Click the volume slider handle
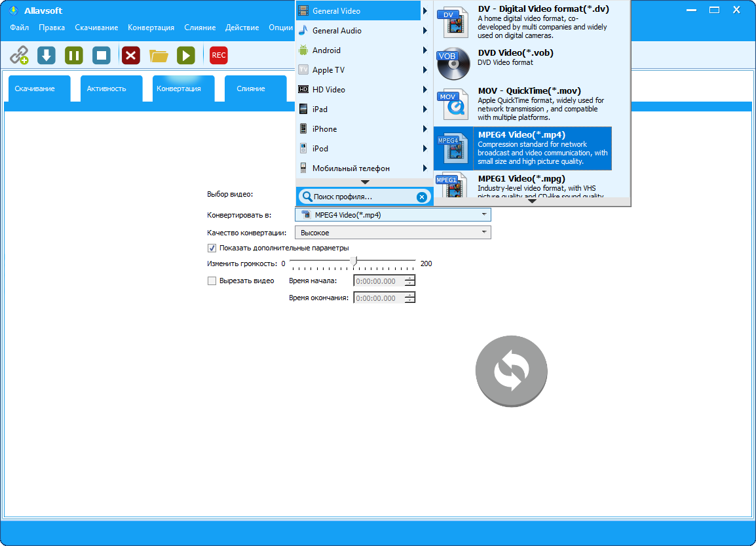Image resolution: width=756 pixels, height=546 pixels. (354, 262)
